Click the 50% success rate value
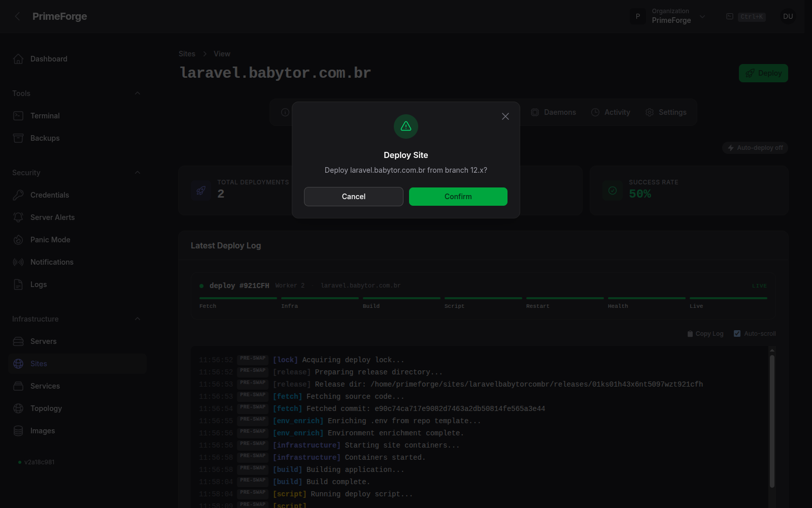The image size is (812, 508). point(640,194)
